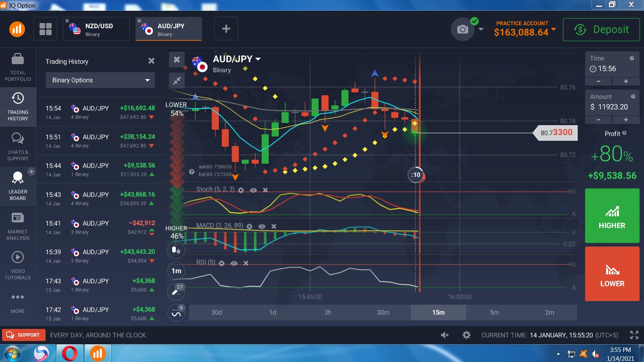Select 30m chart time range

tap(383, 312)
